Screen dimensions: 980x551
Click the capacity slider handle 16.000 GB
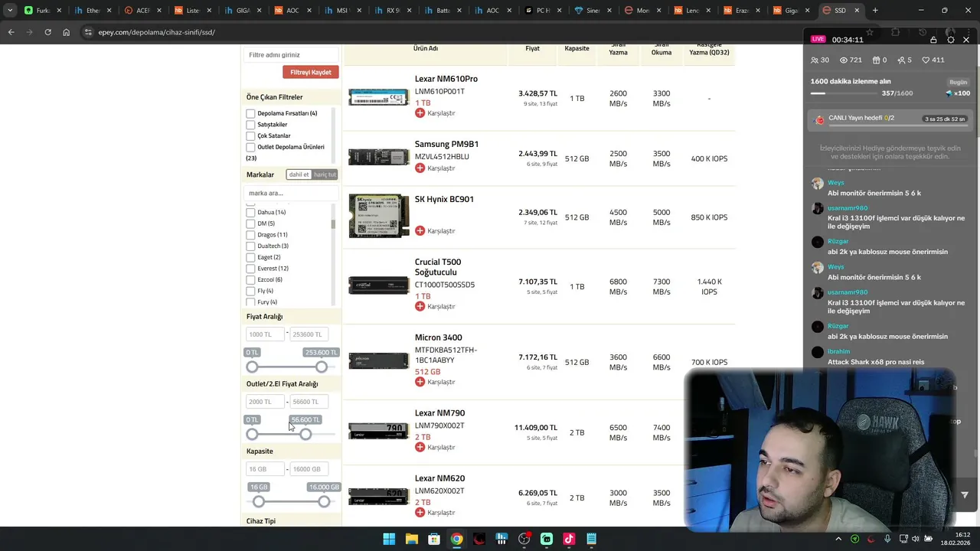(324, 502)
